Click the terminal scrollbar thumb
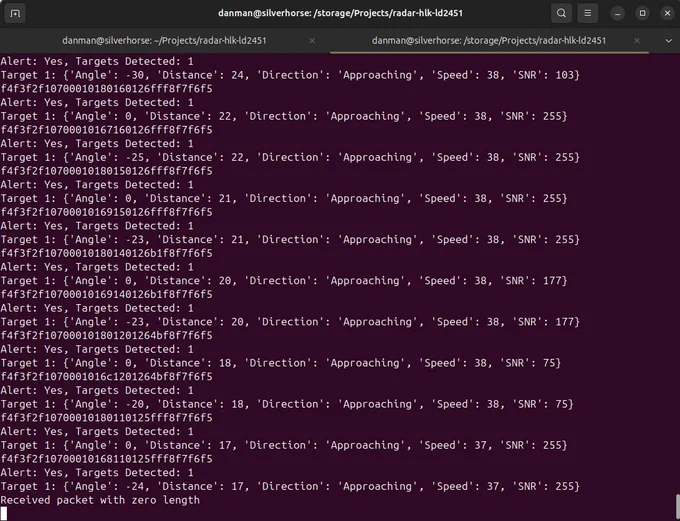 (678, 507)
